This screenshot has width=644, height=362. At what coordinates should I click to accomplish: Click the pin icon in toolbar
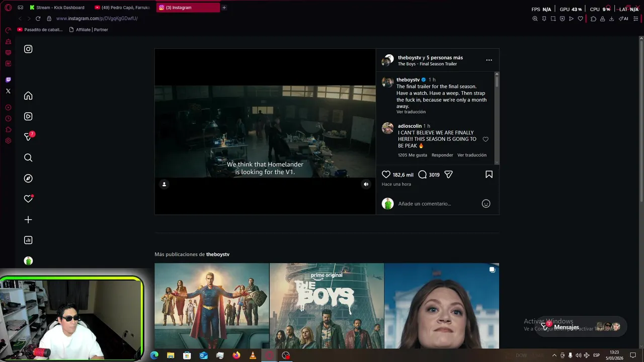tap(544, 19)
